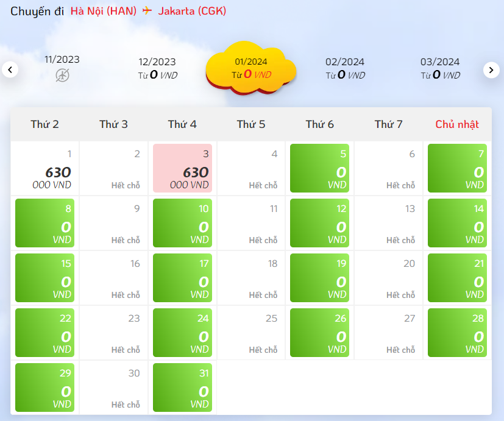Viewport: 504px width, 421px height.
Task: Click the no-flight plane icon under 11/2023
Action: pos(62,76)
